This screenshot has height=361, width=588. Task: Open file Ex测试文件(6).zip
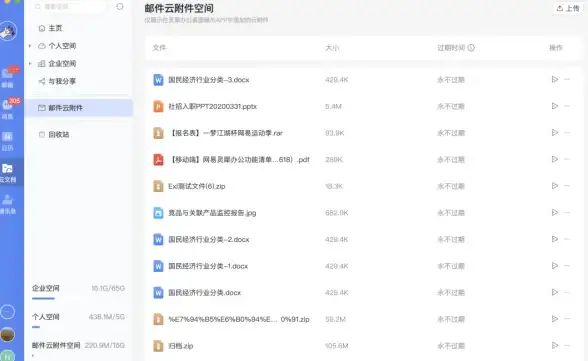click(x=196, y=186)
